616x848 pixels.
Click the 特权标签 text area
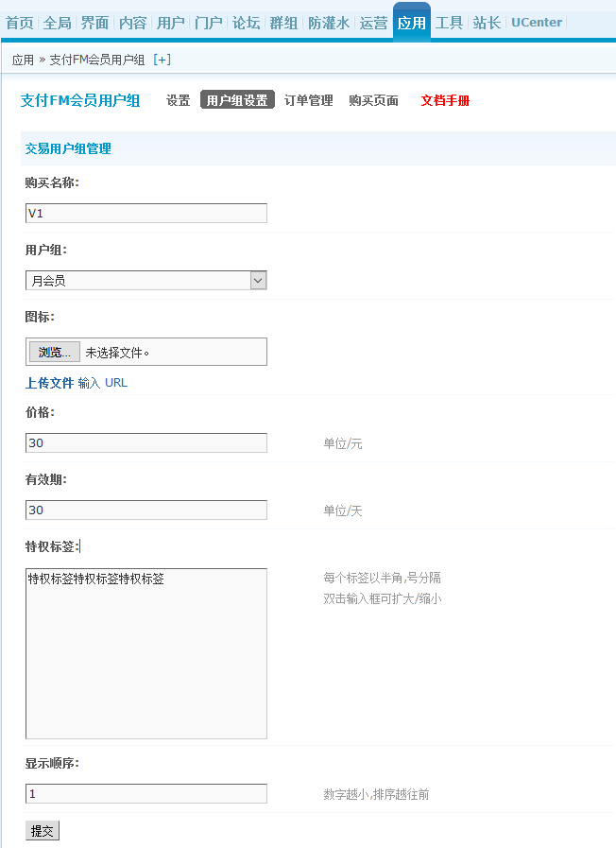point(146,653)
